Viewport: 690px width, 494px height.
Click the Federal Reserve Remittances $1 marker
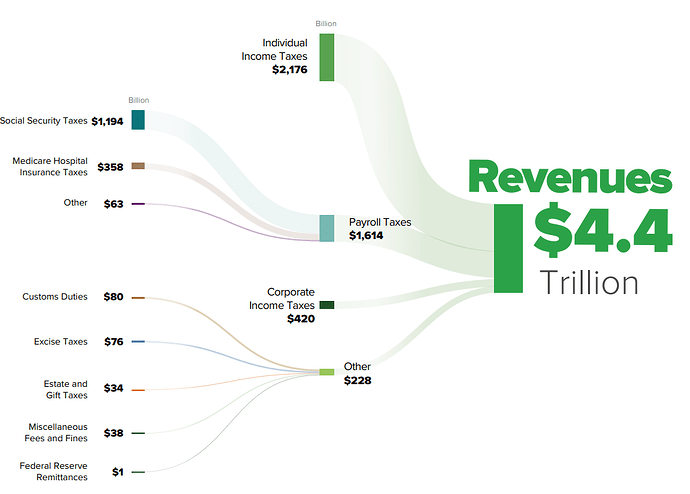(138, 472)
